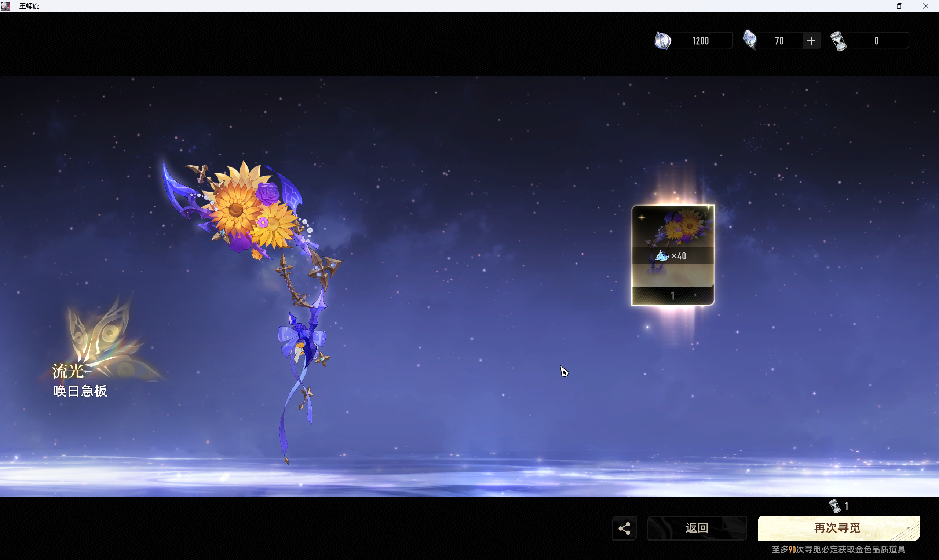Click the feather currency icon beside 1200
This screenshot has width=939, height=560.
pyautogui.click(x=663, y=41)
